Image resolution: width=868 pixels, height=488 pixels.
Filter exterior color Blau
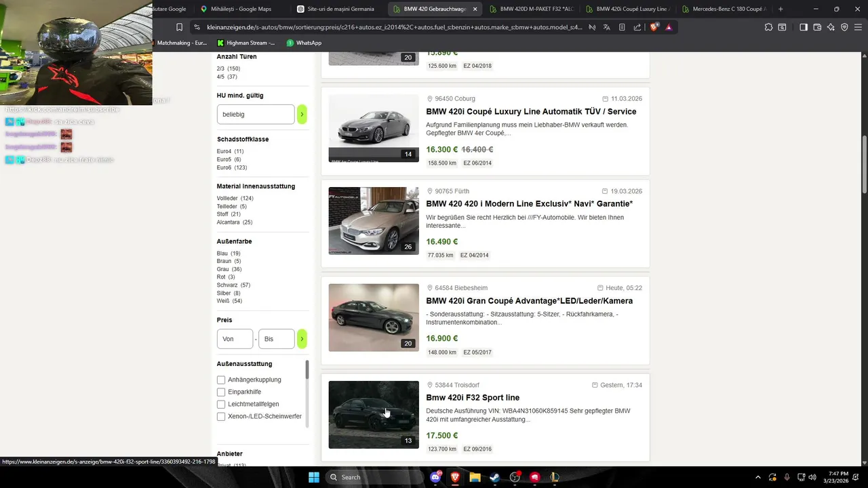point(229,253)
